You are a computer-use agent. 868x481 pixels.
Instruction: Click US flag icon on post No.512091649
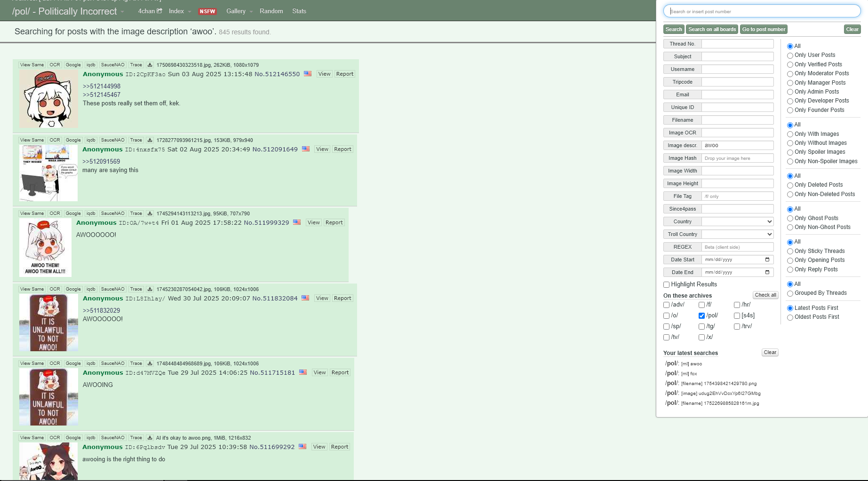click(x=306, y=149)
